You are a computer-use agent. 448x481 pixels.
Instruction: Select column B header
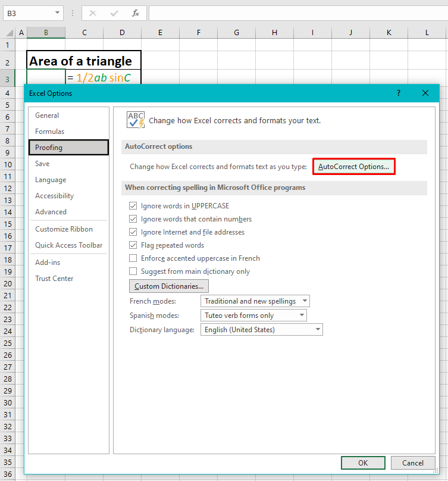pyautogui.click(x=46, y=33)
